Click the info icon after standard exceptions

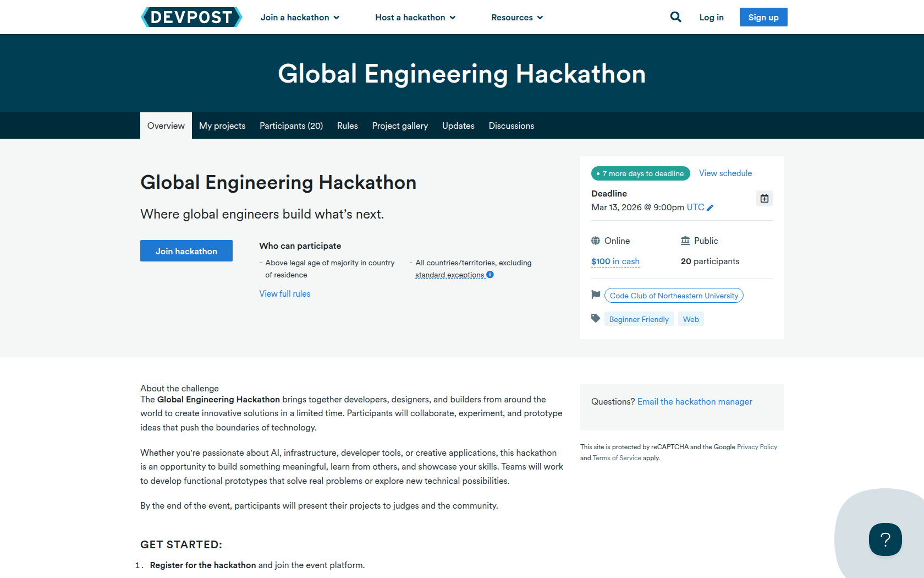[490, 275]
